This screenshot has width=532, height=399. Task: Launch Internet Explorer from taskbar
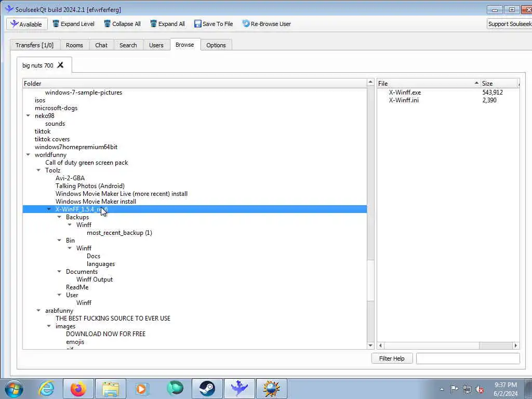(x=47, y=389)
